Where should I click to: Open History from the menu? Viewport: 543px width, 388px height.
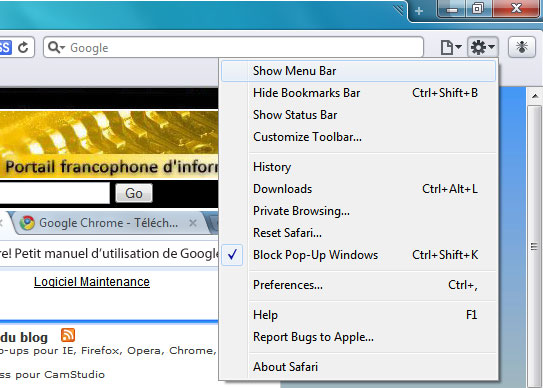point(358,167)
